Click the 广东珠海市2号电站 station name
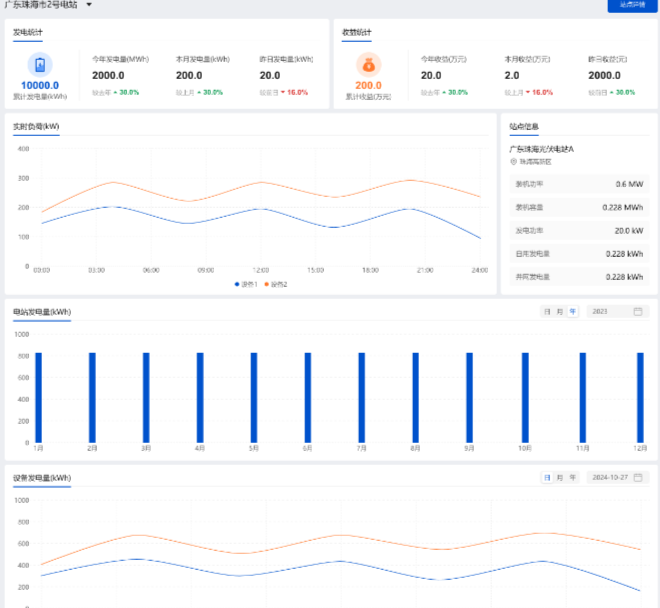Screen dimensions: 660x608 coord(41,5)
